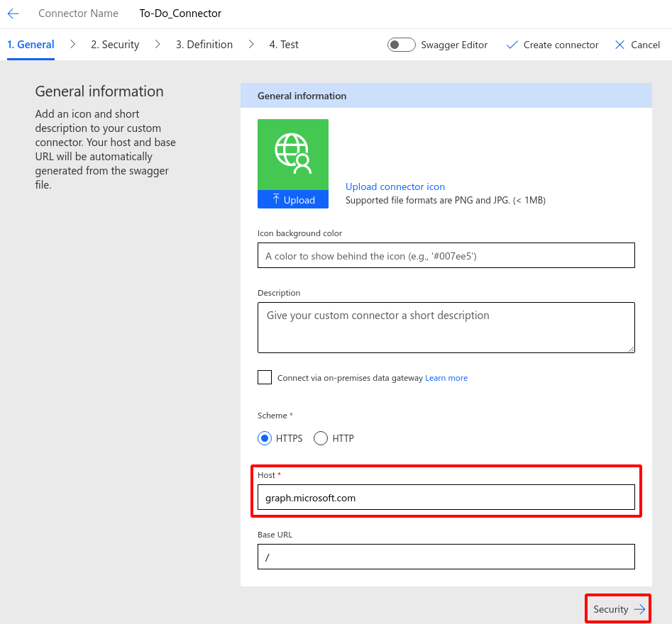Viewport: 672px width, 624px height.
Task: Click the chevron between General and Security
Action: tap(73, 44)
